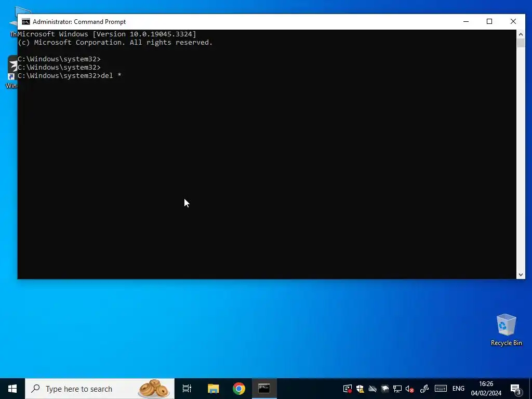The width and height of the screenshot is (532, 399).
Task: Click the console scrollbar up arrow
Action: (x=521, y=34)
